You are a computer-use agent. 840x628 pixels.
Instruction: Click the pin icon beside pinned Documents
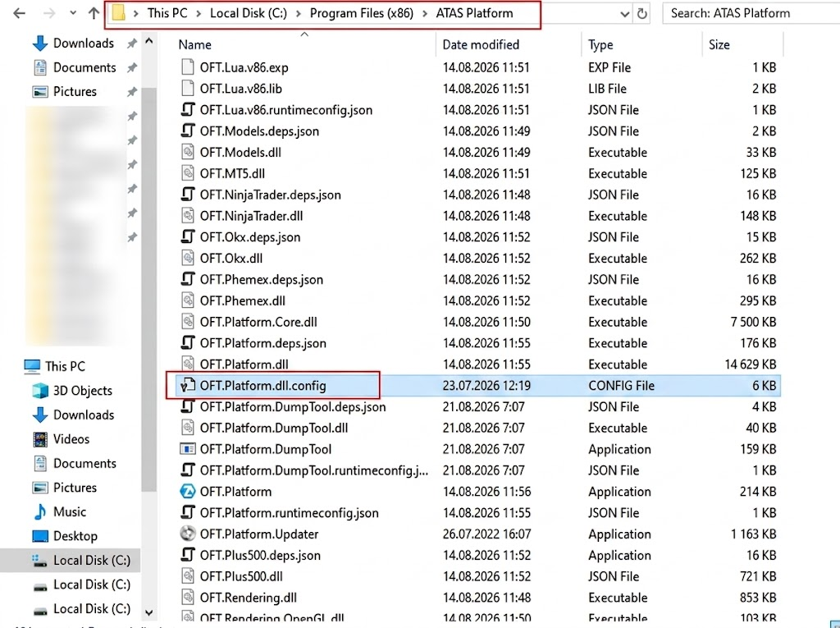131,67
